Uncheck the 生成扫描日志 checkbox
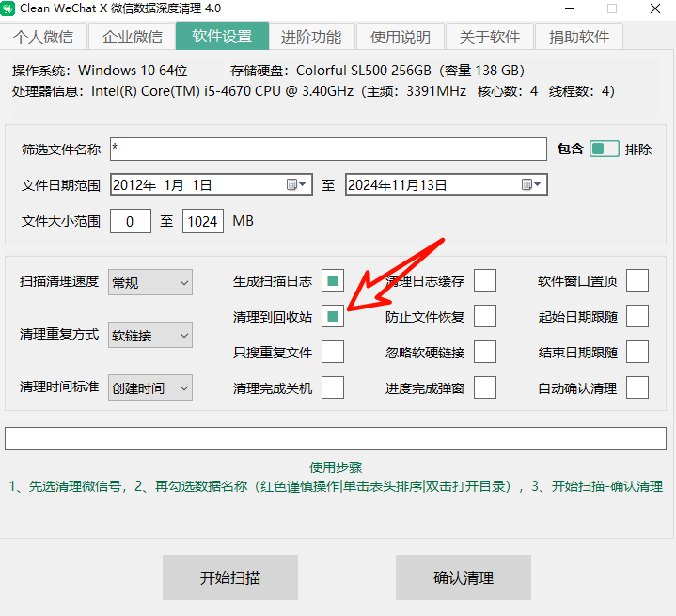This screenshot has width=676, height=616. coord(333,281)
